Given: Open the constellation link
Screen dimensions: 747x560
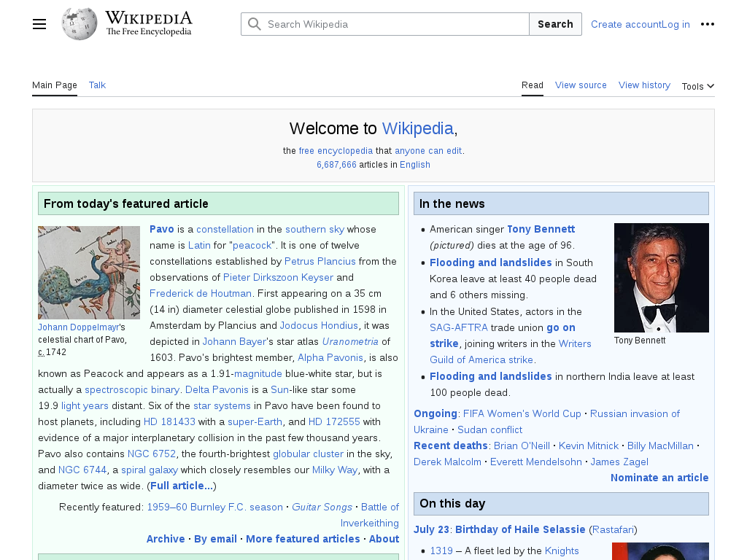Looking at the screenshot, I should click(225, 229).
